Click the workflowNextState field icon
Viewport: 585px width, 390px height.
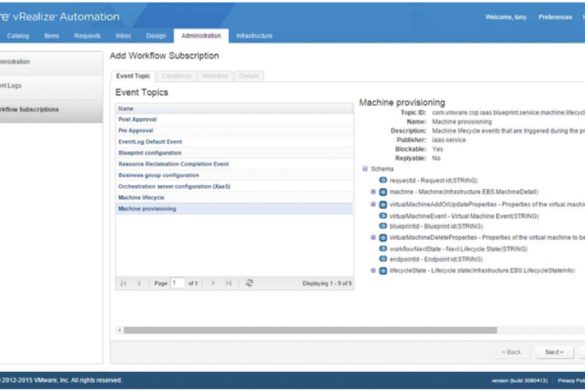[383, 249]
